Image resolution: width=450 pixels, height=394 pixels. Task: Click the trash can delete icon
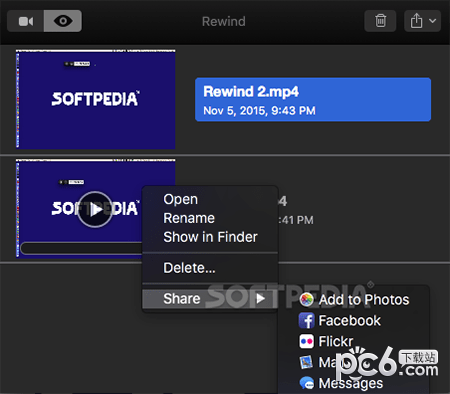click(380, 21)
